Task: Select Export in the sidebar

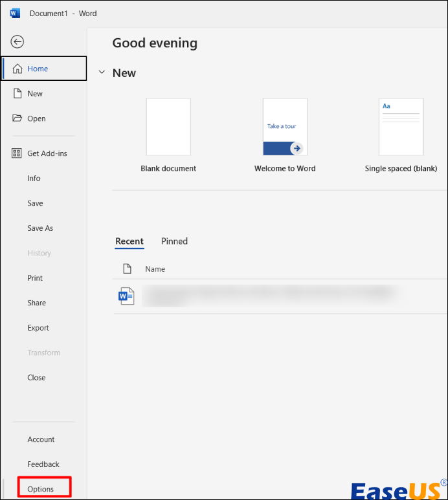Action: point(44,327)
